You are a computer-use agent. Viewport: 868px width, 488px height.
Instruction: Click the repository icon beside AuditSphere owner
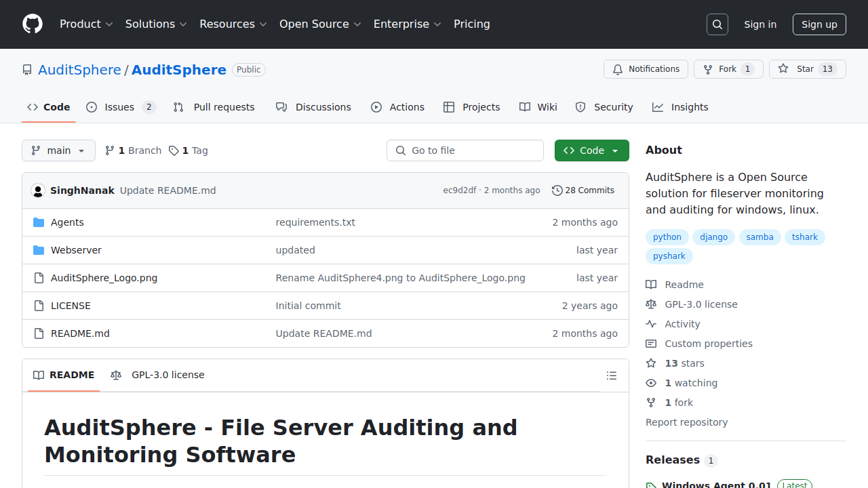[x=27, y=70]
